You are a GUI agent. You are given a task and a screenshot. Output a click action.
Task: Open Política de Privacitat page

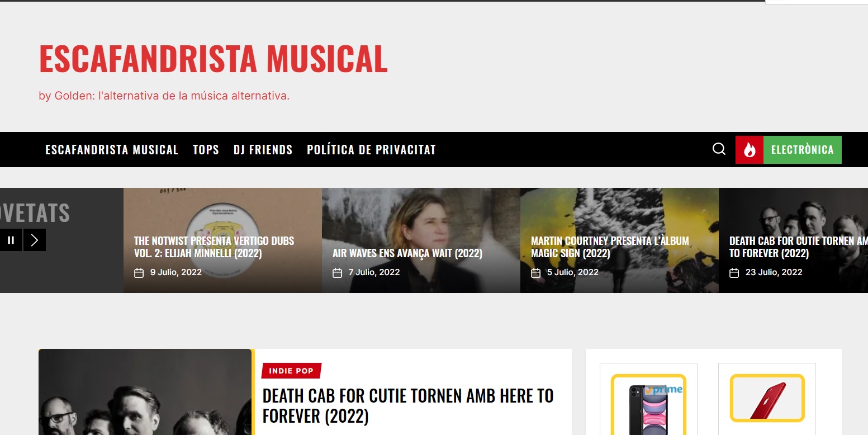point(371,150)
